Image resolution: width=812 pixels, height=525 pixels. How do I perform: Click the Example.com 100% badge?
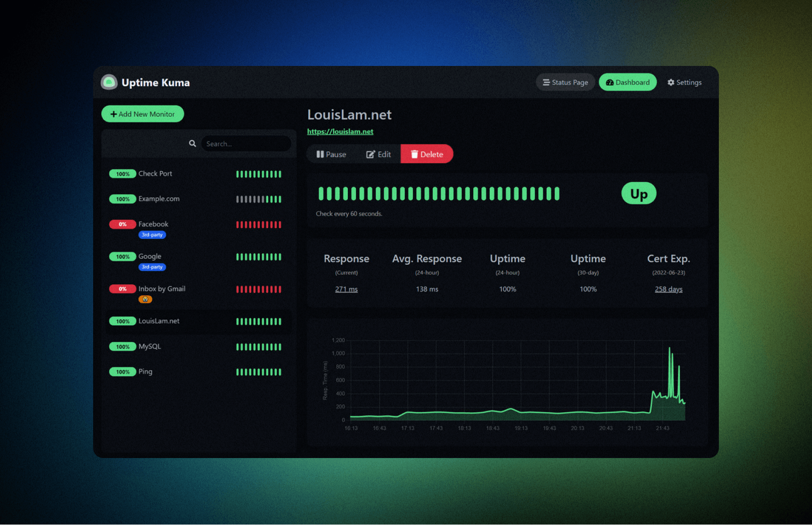point(122,199)
